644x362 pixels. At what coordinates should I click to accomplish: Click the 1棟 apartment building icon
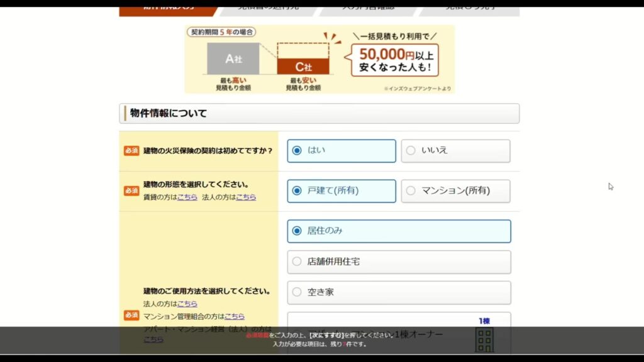[484, 336]
